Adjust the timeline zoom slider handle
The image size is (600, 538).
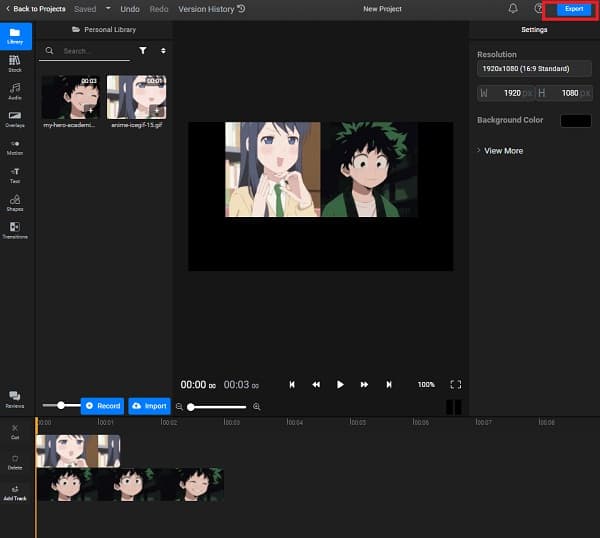pos(191,407)
